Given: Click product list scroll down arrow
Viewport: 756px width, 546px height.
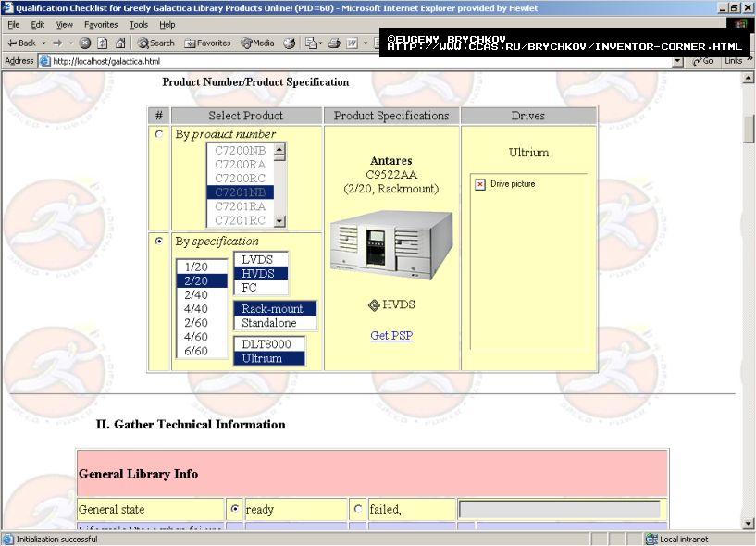Looking at the screenshot, I should tap(279, 221).
